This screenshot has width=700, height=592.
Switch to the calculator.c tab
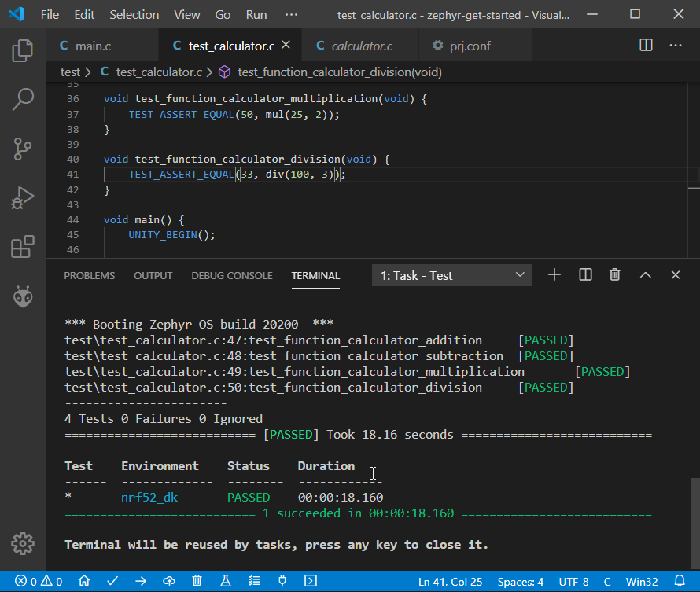coord(359,46)
